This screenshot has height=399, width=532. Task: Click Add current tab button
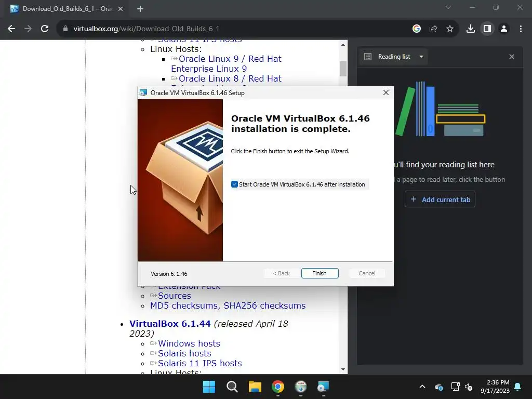[440, 199]
